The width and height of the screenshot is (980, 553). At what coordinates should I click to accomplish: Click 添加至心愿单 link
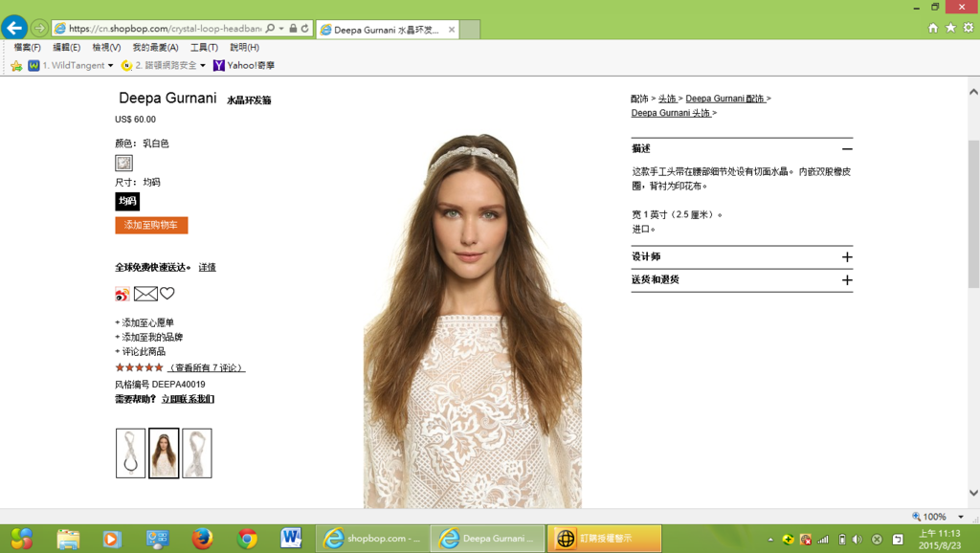coord(147,322)
